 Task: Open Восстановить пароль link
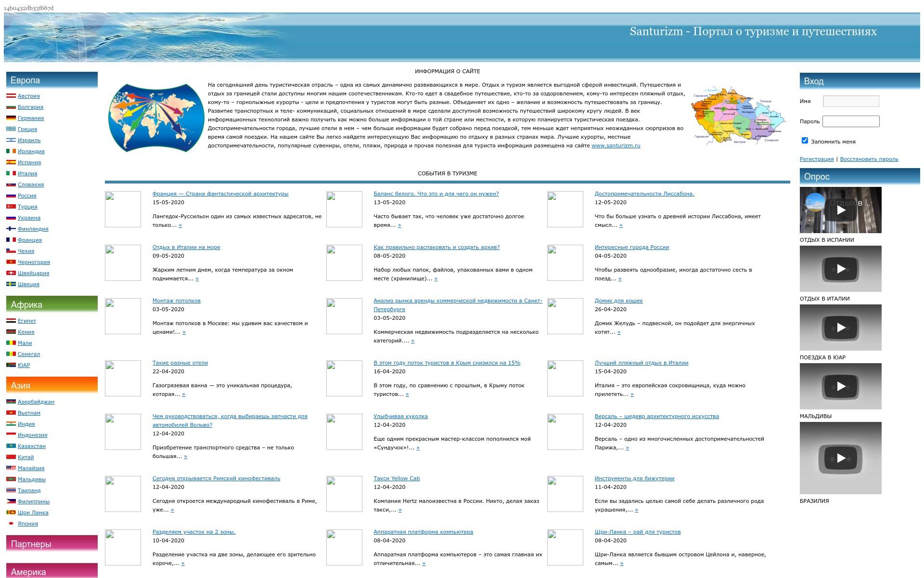[x=869, y=159]
